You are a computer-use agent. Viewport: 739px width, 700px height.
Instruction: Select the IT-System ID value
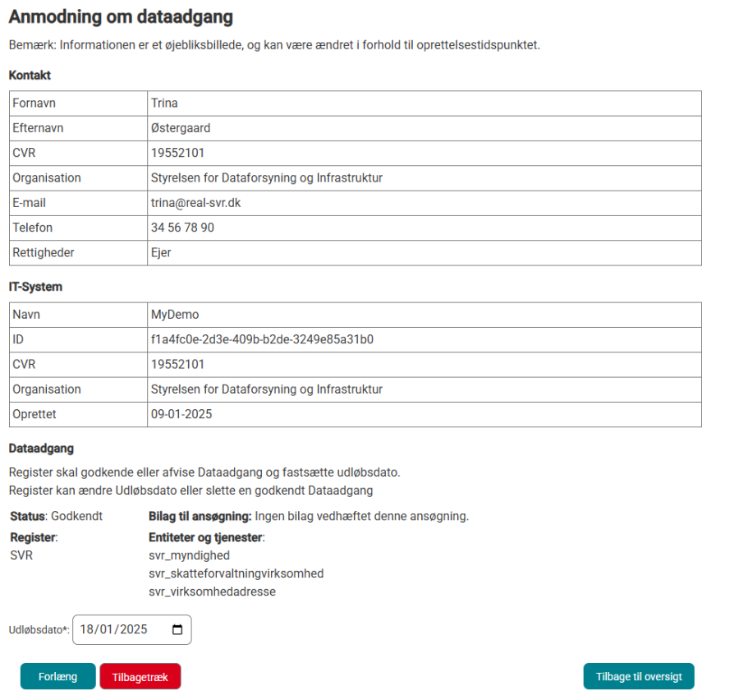click(x=262, y=339)
